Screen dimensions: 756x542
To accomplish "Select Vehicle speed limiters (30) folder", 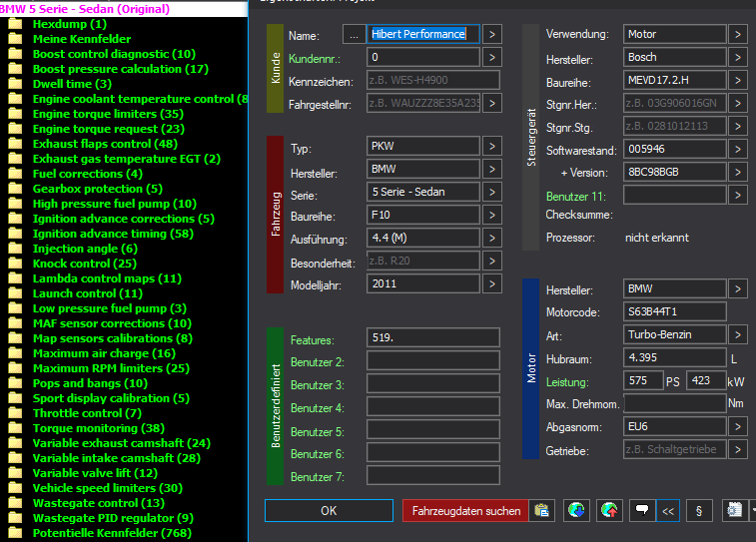I will click(x=108, y=487).
